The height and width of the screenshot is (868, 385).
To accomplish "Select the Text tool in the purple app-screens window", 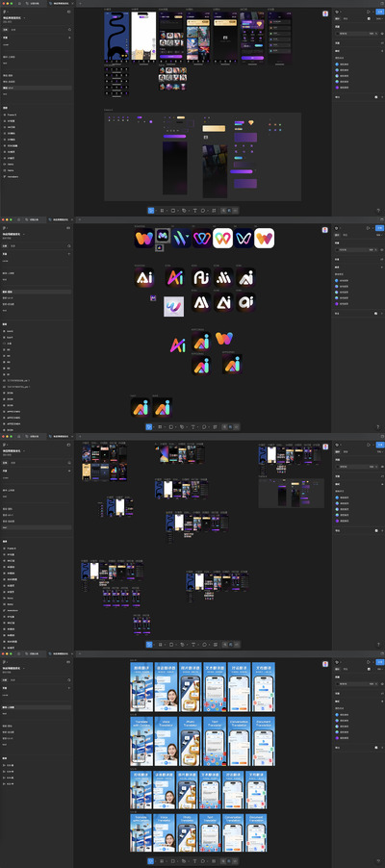I will coord(193,211).
